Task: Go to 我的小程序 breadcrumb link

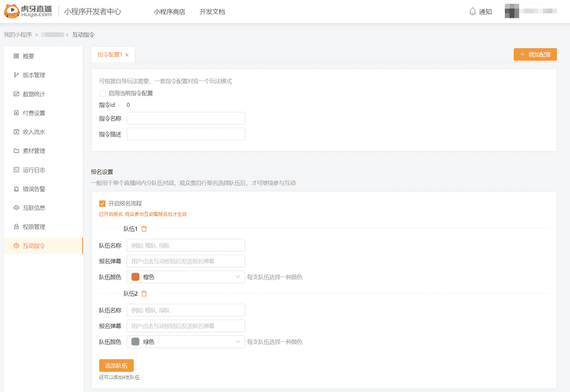Action: (18, 34)
